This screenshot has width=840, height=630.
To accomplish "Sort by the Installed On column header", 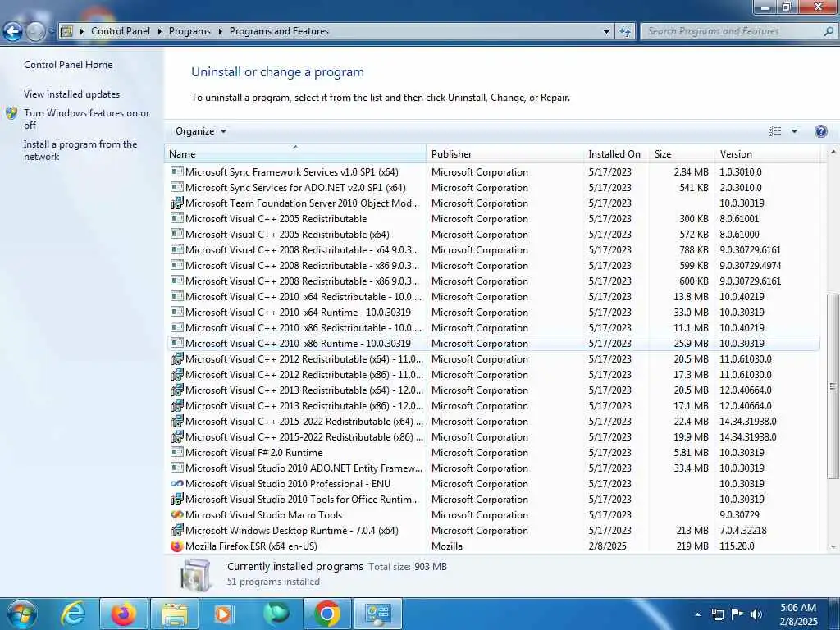I will point(617,153).
